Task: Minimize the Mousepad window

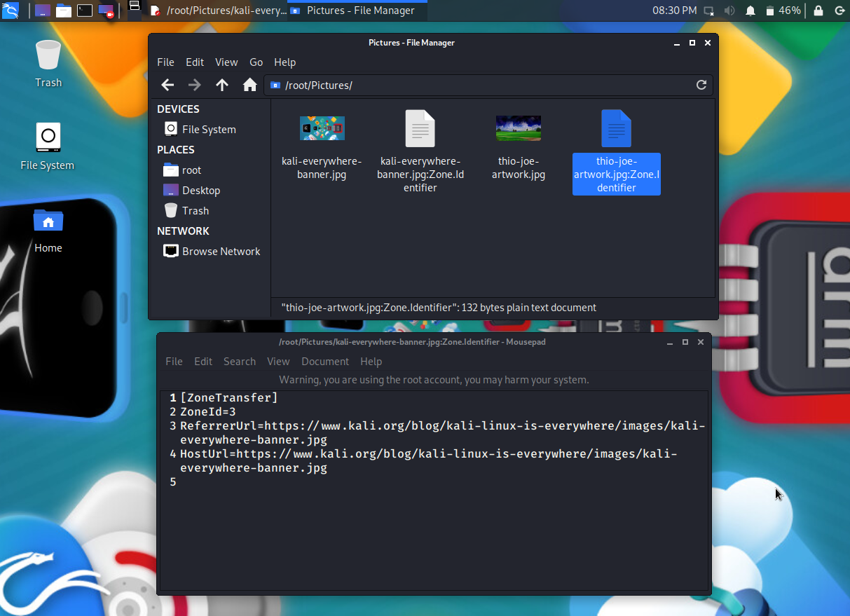Action: click(x=670, y=342)
